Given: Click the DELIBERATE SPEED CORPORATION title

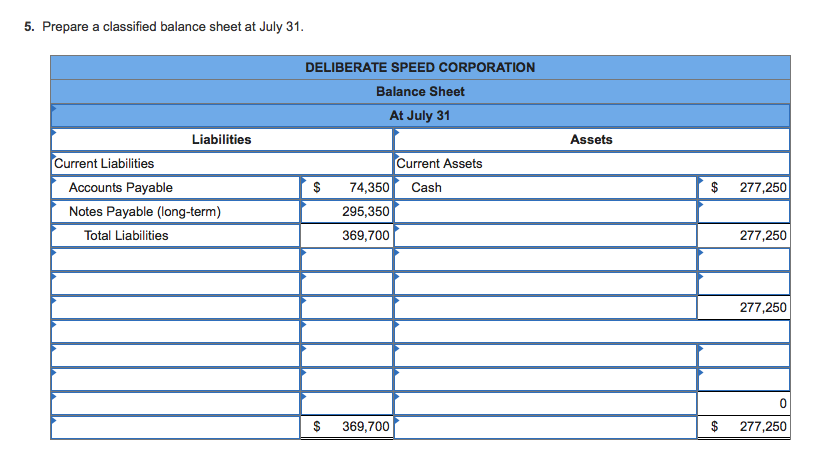Looking at the screenshot, I should [420, 68].
